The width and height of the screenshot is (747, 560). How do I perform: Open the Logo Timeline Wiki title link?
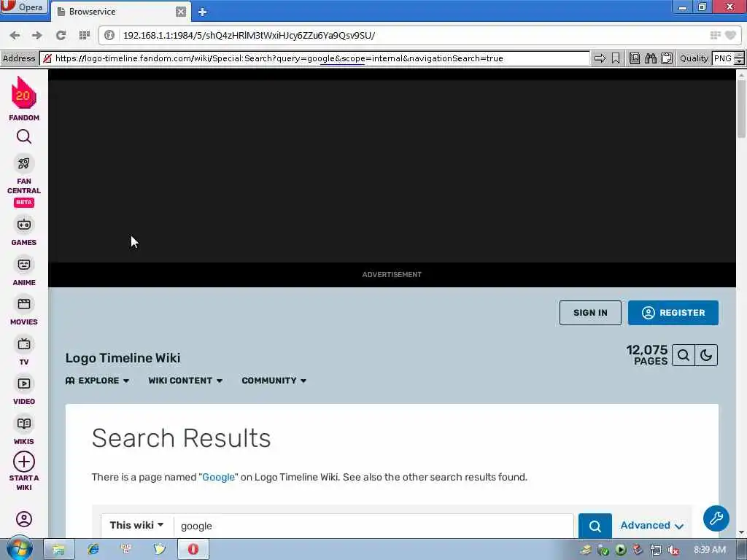coord(123,358)
